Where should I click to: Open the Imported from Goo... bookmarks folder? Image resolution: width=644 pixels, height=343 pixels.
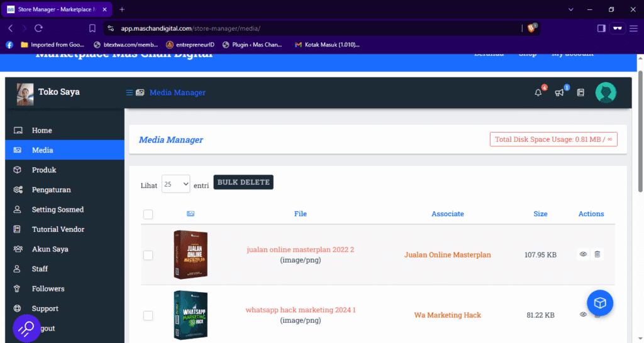click(x=53, y=45)
